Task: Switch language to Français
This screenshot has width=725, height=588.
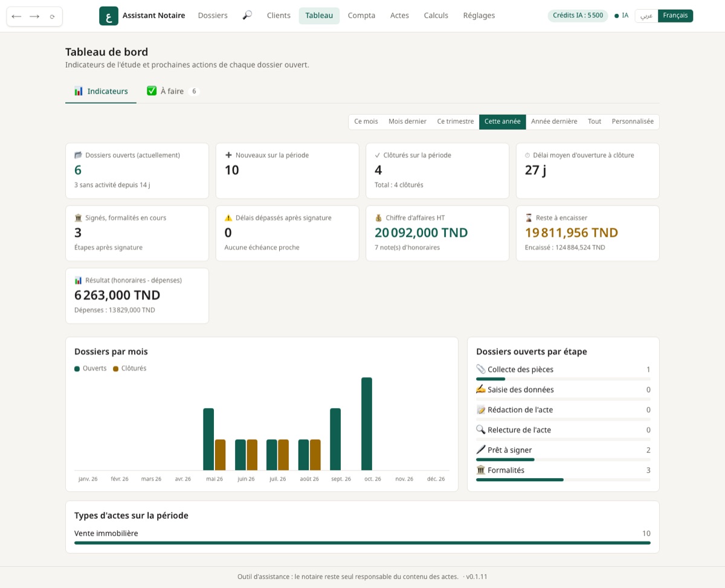Action: (675, 16)
